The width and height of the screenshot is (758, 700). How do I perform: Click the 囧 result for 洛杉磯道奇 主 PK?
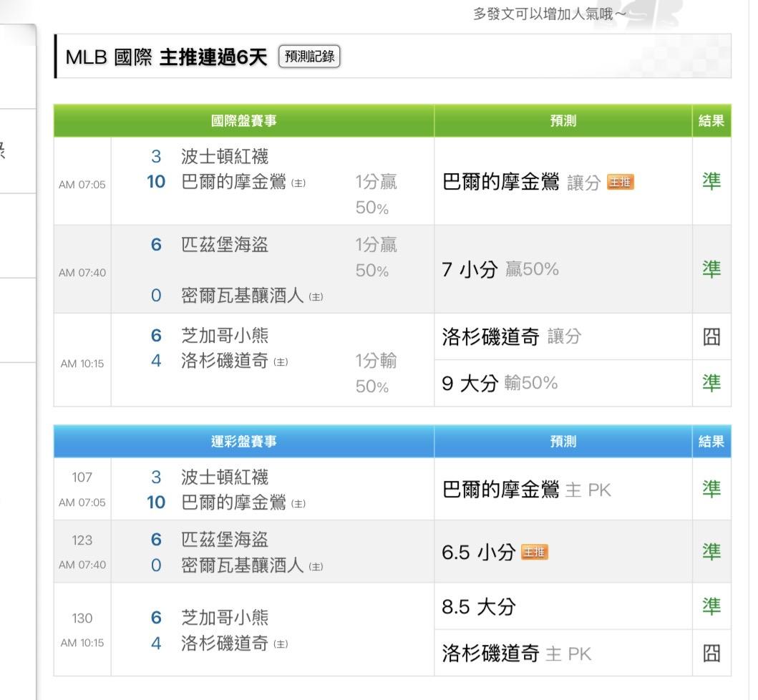(x=711, y=653)
